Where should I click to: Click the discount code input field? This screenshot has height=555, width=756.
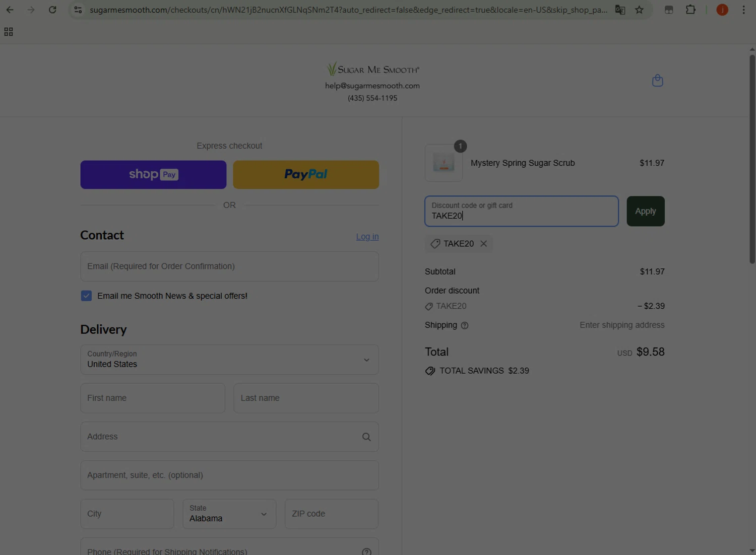point(522,211)
